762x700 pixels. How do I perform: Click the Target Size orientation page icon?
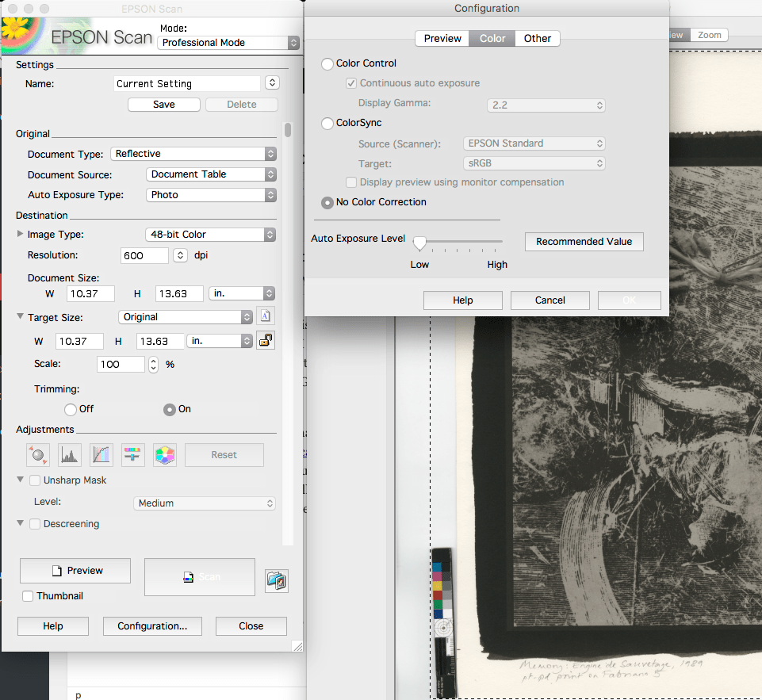coord(266,316)
